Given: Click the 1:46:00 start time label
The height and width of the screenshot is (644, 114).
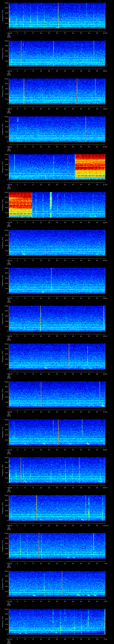Looking at the screenshot, I should tap(9, 33).
